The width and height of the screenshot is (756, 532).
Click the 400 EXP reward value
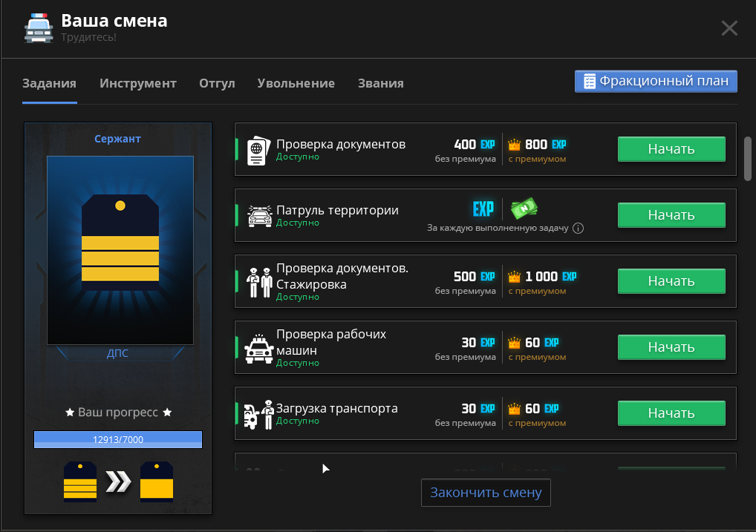(475, 145)
